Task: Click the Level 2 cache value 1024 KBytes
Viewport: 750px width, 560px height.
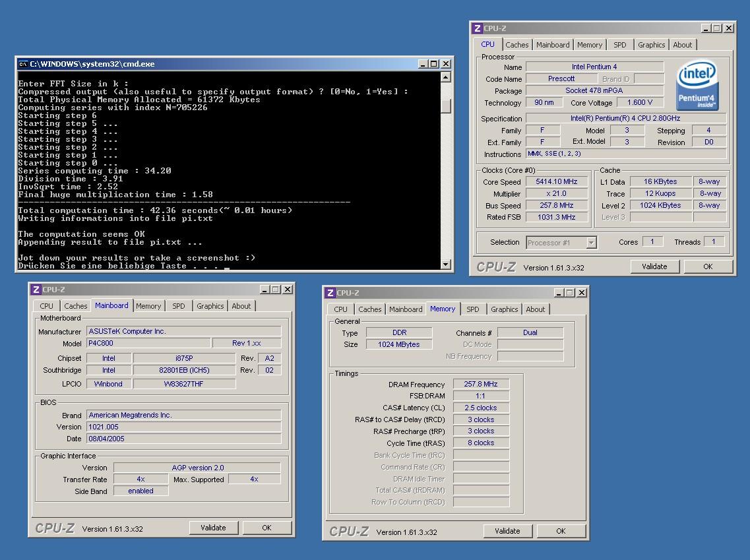Action: tap(660, 205)
